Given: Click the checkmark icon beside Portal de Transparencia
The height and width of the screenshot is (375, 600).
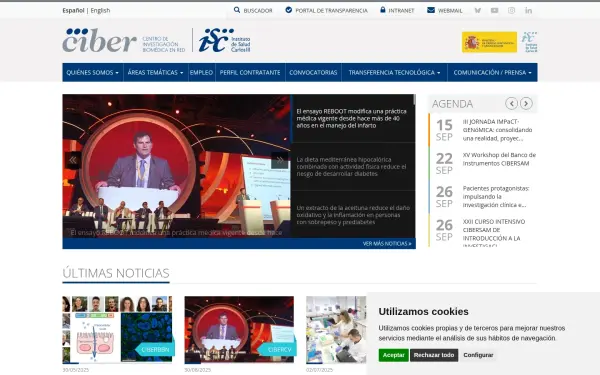Looking at the screenshot, I should tap(289, 10).
